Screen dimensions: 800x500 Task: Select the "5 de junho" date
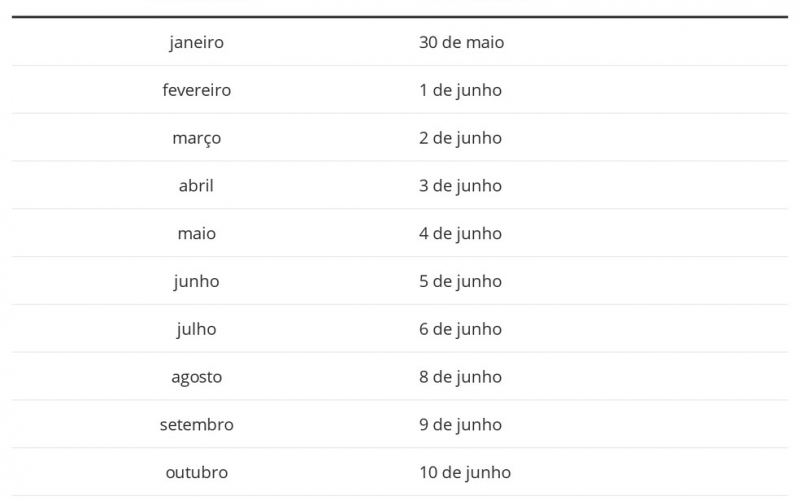click(x=460, y=281)
